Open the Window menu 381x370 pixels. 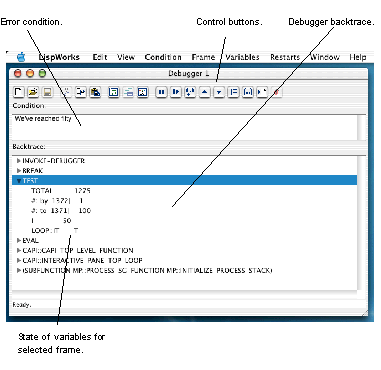[325, 57]
